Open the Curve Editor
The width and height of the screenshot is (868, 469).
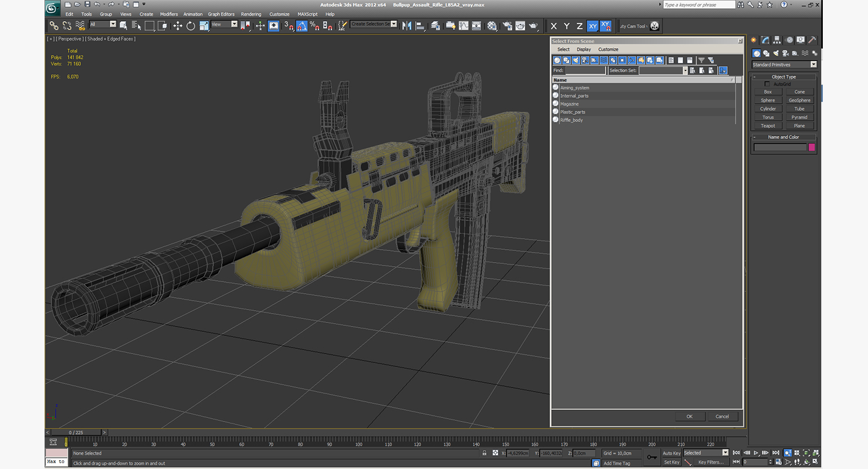click(463, 26)
